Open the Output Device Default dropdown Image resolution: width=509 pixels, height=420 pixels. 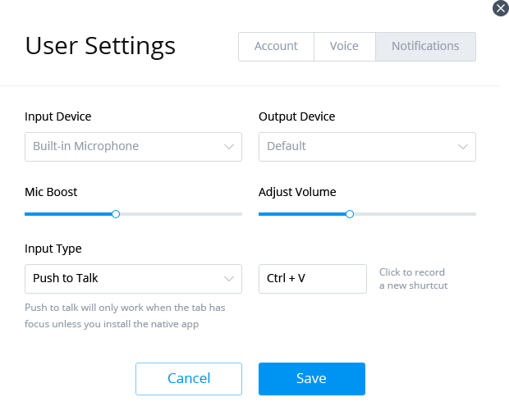(x=357, y=147)
